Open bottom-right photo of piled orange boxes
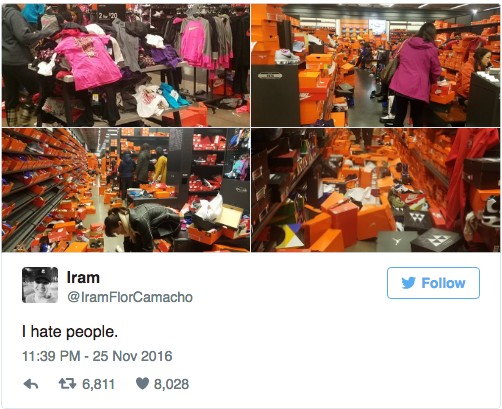Viewport: 502px width, 409px height. [x=376, y=190]
